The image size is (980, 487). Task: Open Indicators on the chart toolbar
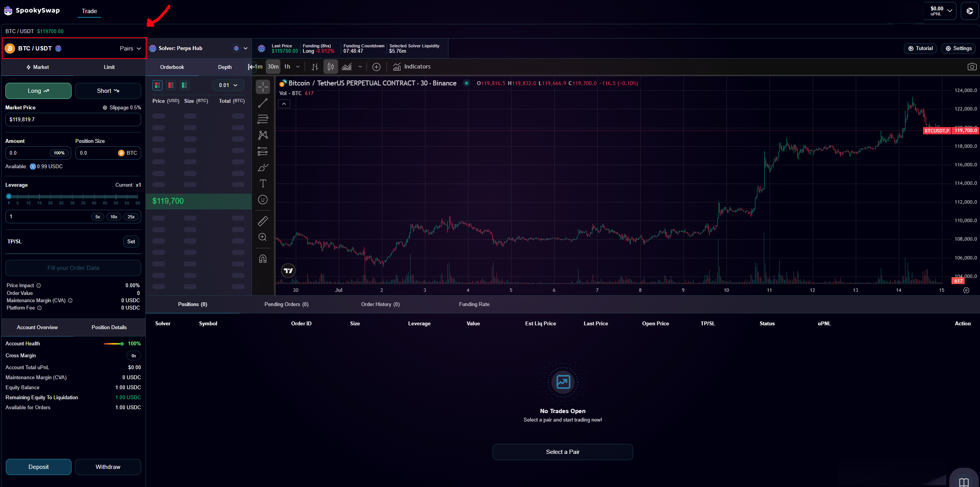[x=412, y=66]
